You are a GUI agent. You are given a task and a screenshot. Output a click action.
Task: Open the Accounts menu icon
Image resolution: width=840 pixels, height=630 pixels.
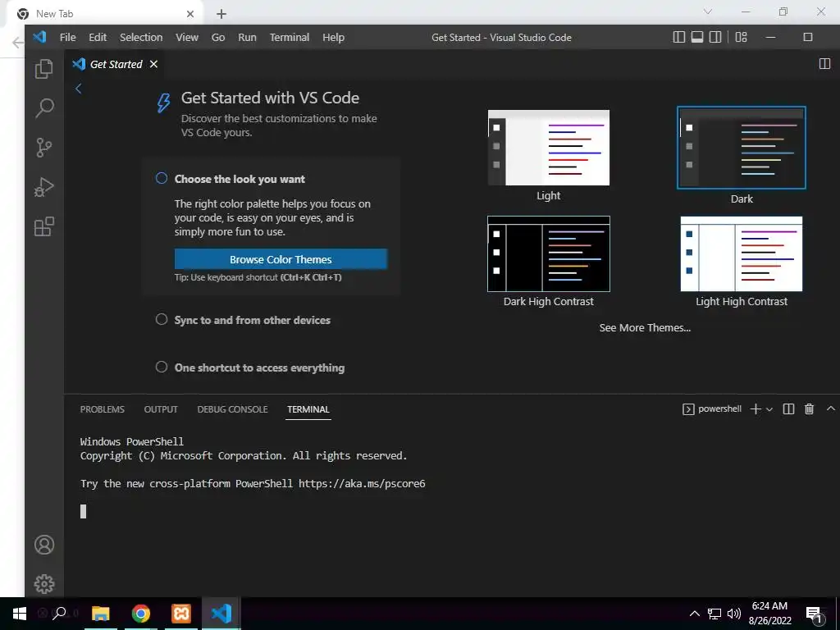click(44, 545)
